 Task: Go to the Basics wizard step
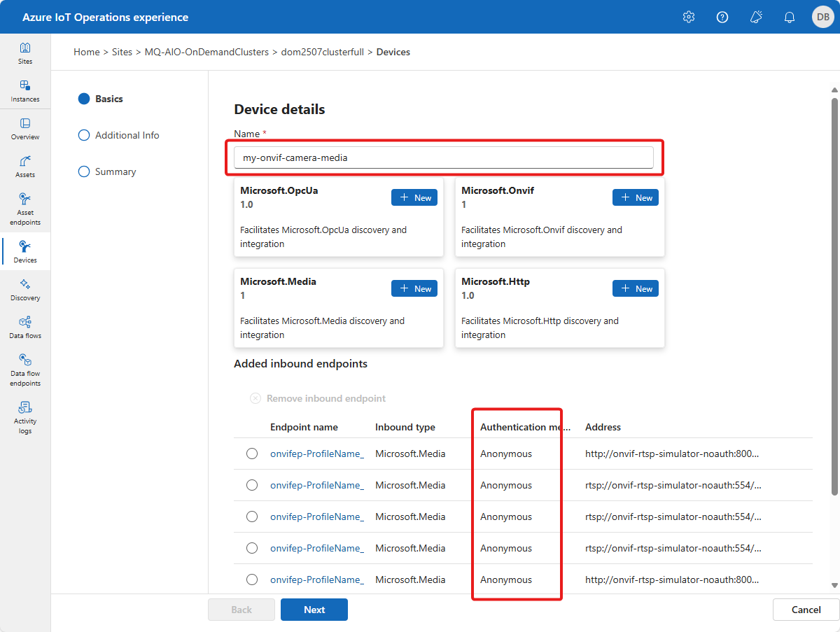point(101,99)
